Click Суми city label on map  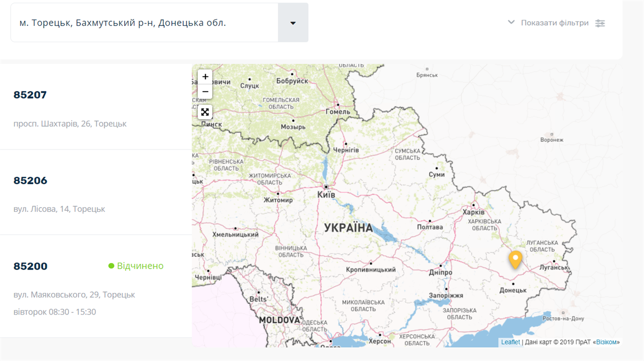pos(437,175)
